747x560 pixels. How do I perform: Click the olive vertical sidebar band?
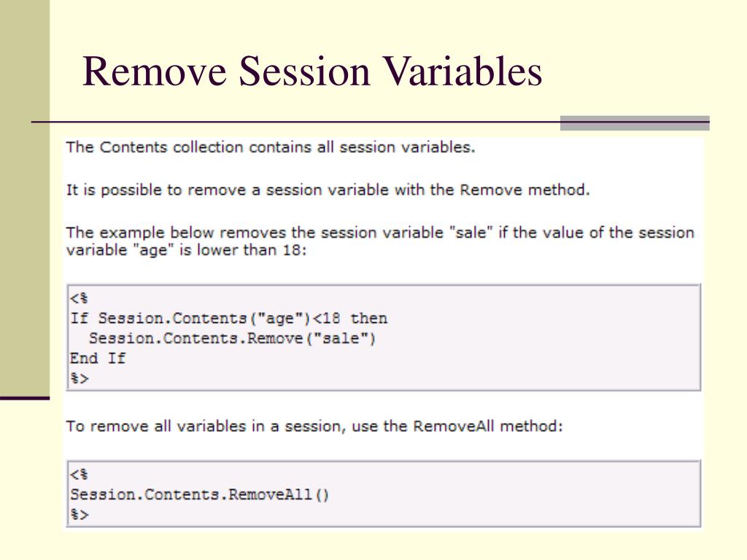coord(25,198)
